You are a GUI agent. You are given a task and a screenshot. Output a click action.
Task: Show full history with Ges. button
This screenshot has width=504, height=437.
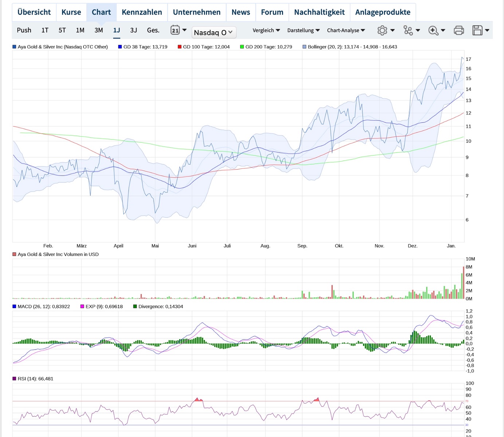[x=153, y=30]
